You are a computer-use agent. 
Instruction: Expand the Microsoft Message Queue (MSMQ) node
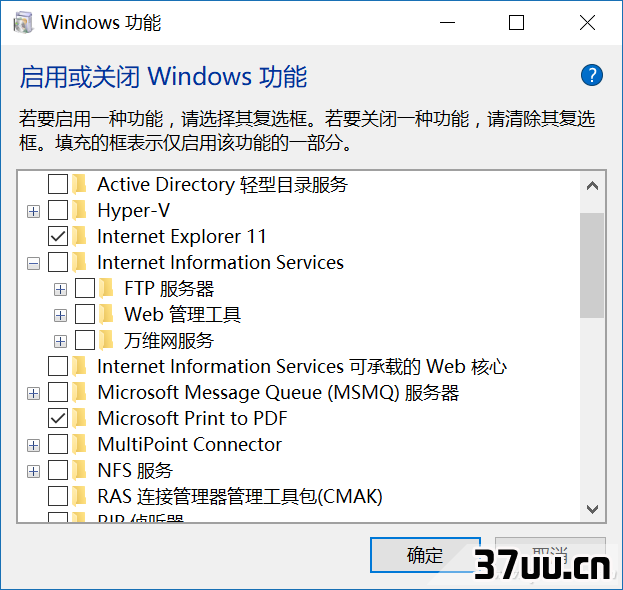click(33, 393)
